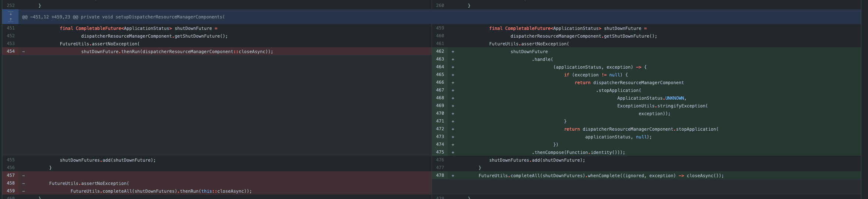Select right-side line number 460
This screenshot has width=868, height=199.
click(x=440, y=36)
